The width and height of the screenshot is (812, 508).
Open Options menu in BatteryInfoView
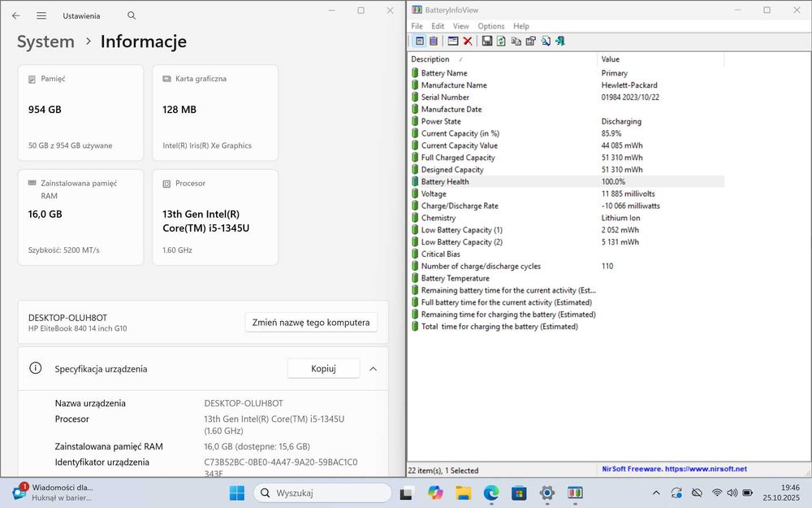point(491,26)
